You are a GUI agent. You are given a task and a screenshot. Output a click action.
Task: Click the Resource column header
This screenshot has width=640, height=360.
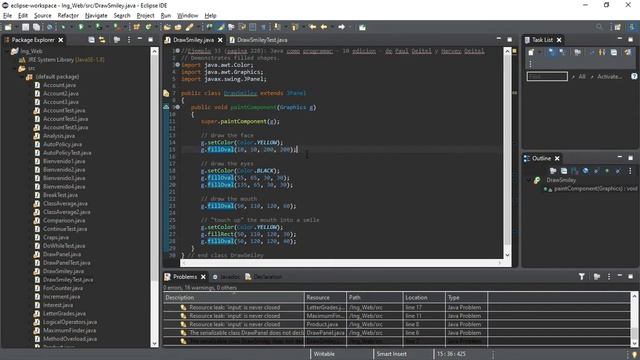(325, 298)
